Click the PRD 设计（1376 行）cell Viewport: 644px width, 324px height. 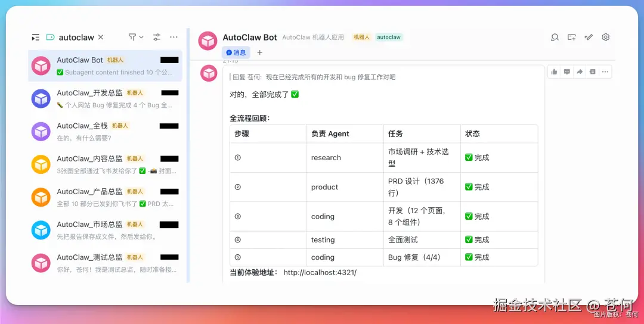pyautogui.click(x=422, y=187)
